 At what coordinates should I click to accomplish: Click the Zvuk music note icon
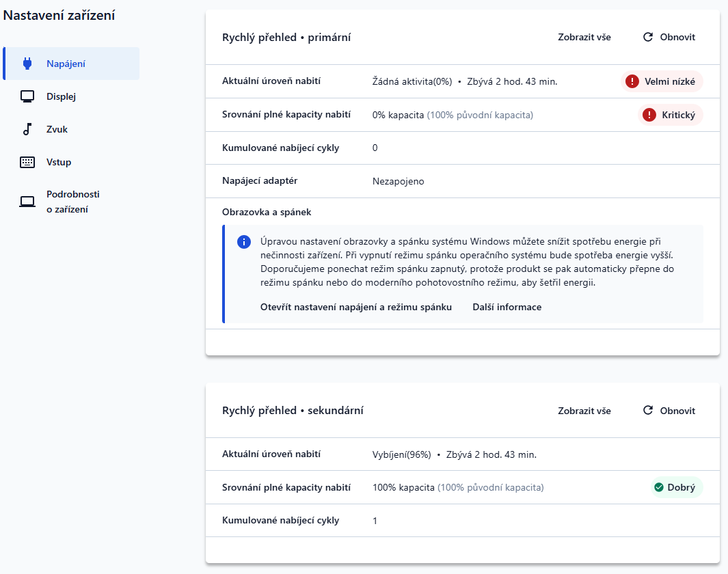coord(27,129)
